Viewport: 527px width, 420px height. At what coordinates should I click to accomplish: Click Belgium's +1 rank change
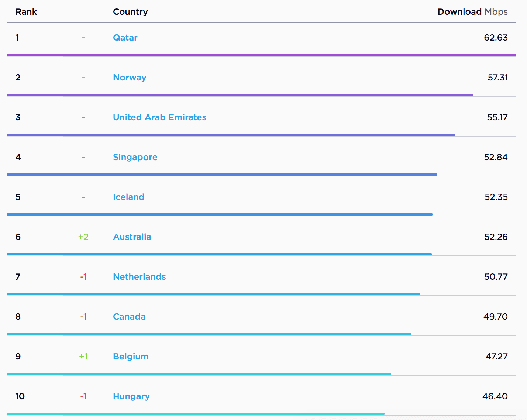pos(83,357)
